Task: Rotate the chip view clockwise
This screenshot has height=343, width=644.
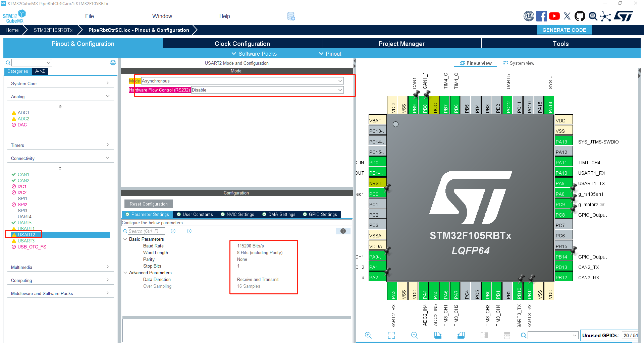Action: [438, 335]
